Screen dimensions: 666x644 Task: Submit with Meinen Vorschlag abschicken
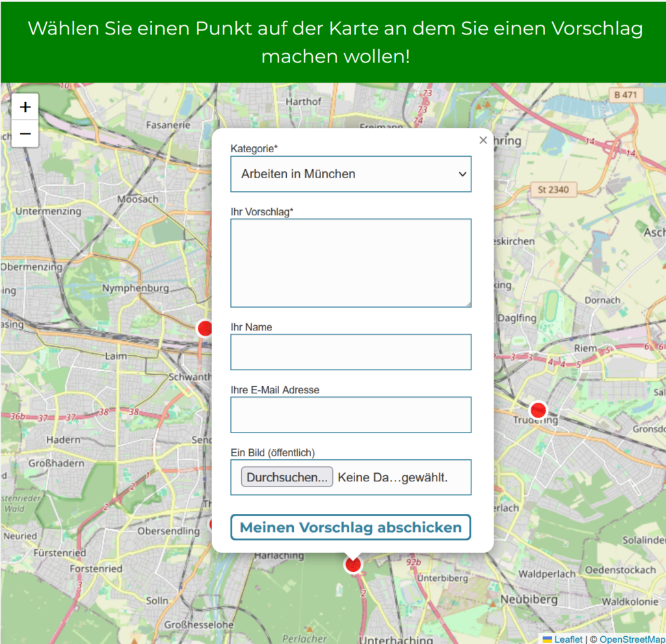[x=351, y=527]
